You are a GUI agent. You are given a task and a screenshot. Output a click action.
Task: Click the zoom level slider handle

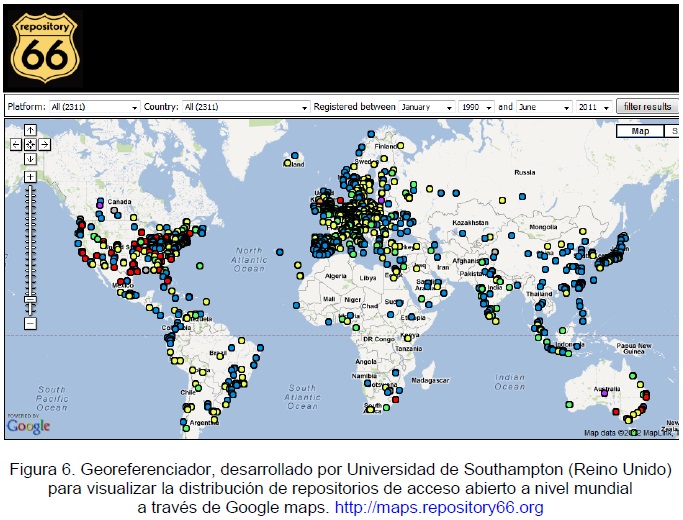point(30,299)
